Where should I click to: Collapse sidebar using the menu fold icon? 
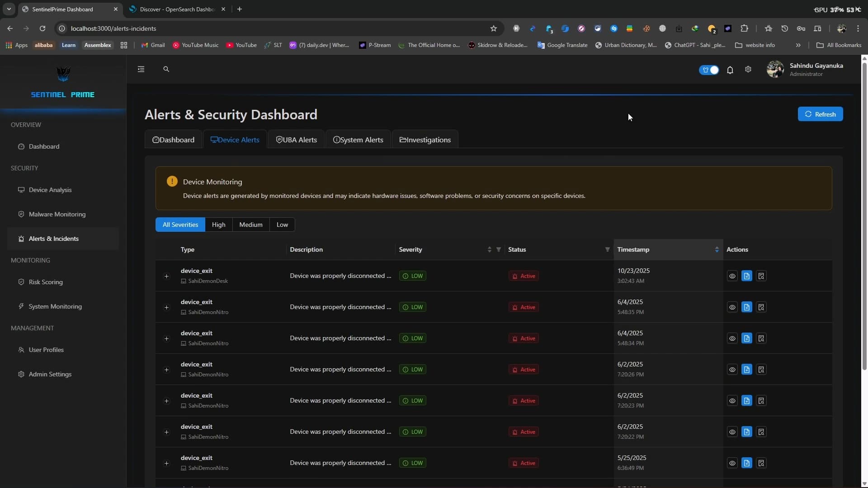pos(141,69)
